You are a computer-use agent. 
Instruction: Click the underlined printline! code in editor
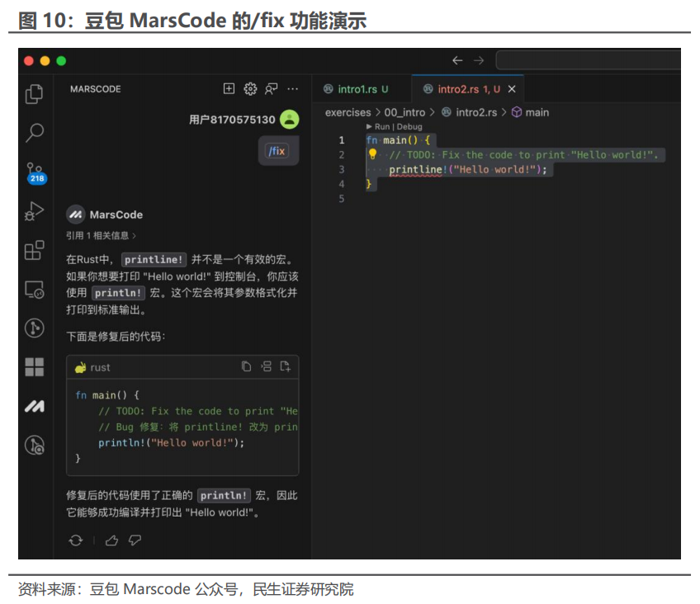[x=416, y=169]
